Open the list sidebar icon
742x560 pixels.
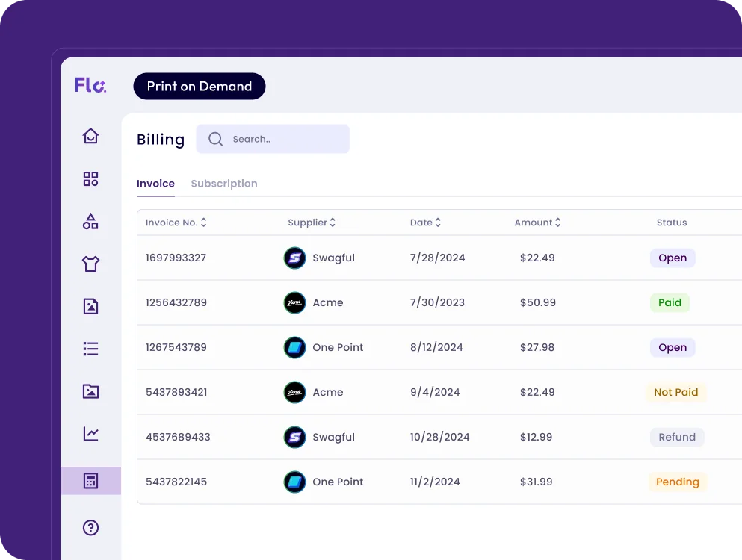pyautogui.click(x=90, y=349)
